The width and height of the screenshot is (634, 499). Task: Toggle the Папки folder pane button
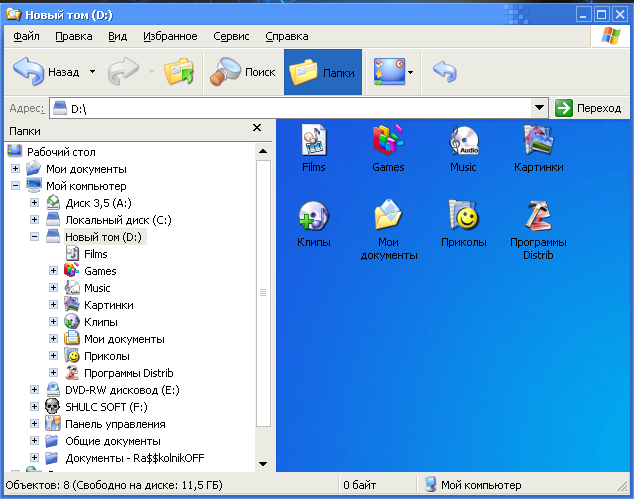point(323,72)
